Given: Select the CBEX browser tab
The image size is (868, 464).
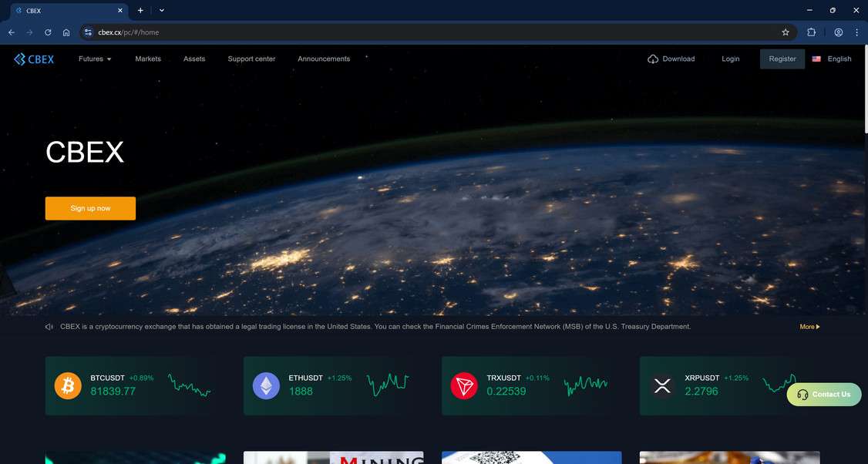Looking at the screenshot, I should 69,11.
